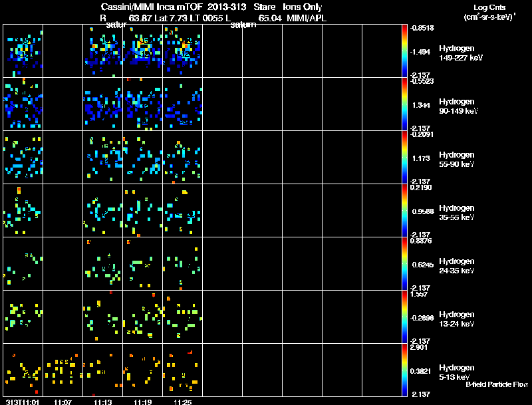
Task: Select the 'Ions Only' title text
Action: (303, 7)
